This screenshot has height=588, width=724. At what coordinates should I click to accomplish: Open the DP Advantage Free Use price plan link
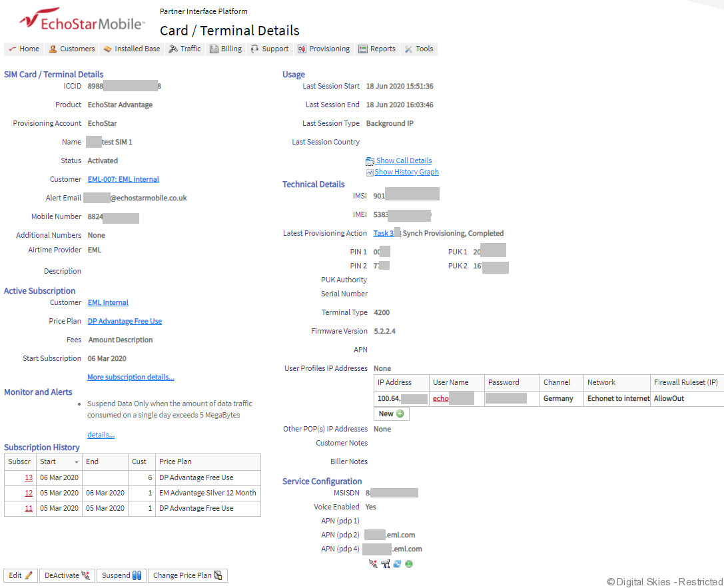pyautogui.click(x=125, y=322)
